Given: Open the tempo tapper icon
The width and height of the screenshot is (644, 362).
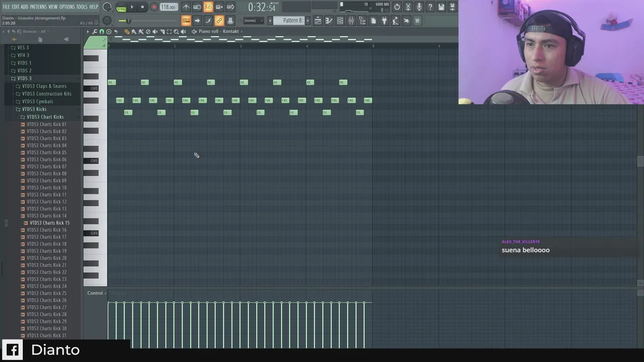Looking at the screenshot, I should pyautogui.click(x=395, y=21).
